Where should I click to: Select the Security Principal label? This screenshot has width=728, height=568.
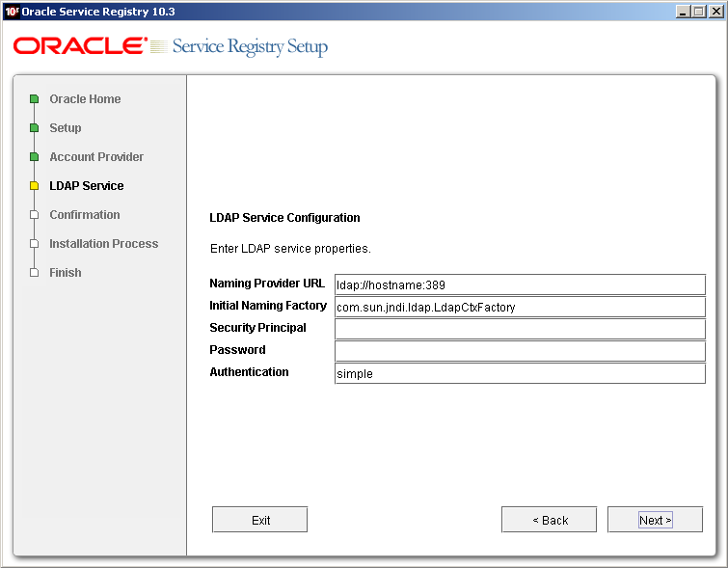[x=257, y=328]
